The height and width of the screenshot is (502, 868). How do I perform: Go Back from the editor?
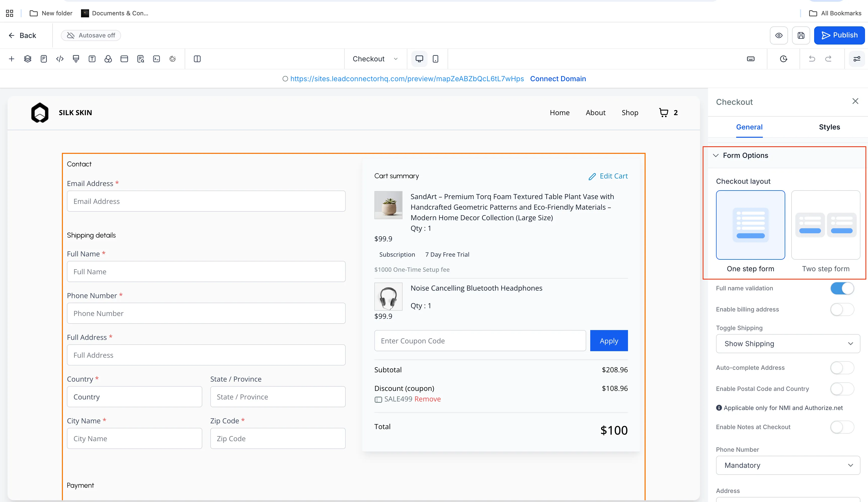pyautogui.click(x=22, y=35)
